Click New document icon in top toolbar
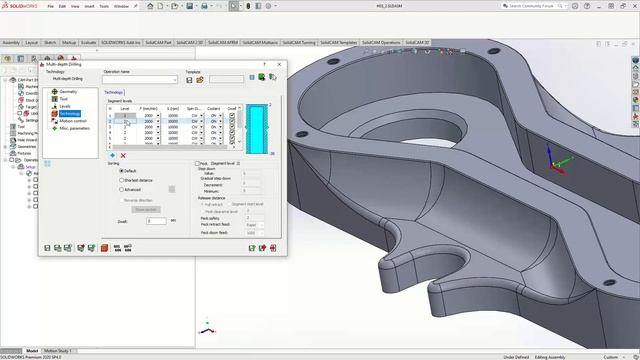Viewport: 640px width, 360px height. click(160, 6)
